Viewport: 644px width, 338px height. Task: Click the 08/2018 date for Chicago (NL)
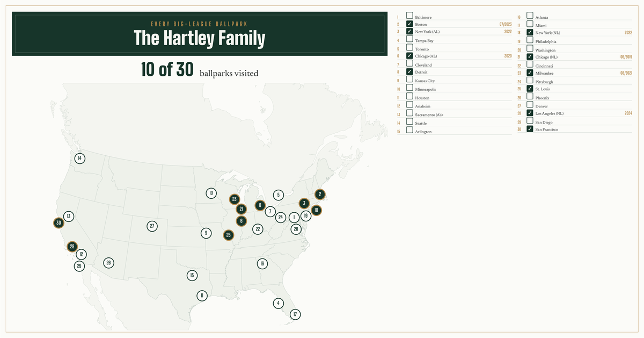coord(626,56)
